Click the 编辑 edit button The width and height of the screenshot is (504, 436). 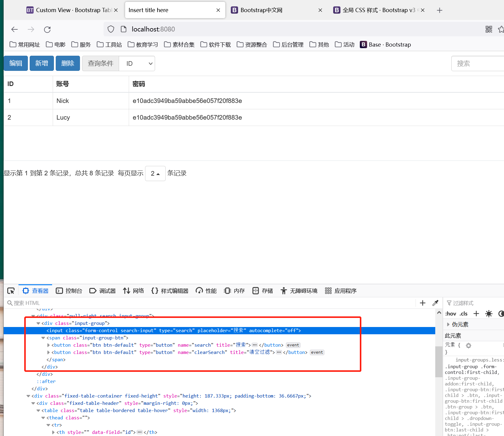pyautogui.click(x=16, y=63)
